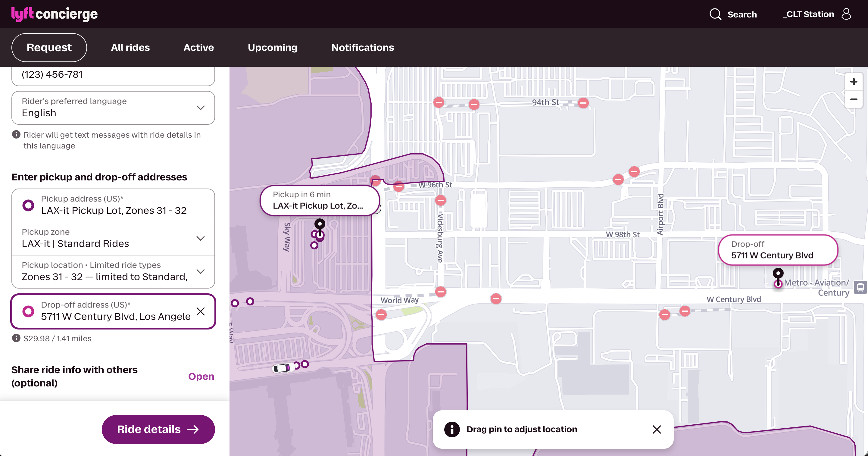
Task: Click the Ride details button
Action: [x=158, y=429]
